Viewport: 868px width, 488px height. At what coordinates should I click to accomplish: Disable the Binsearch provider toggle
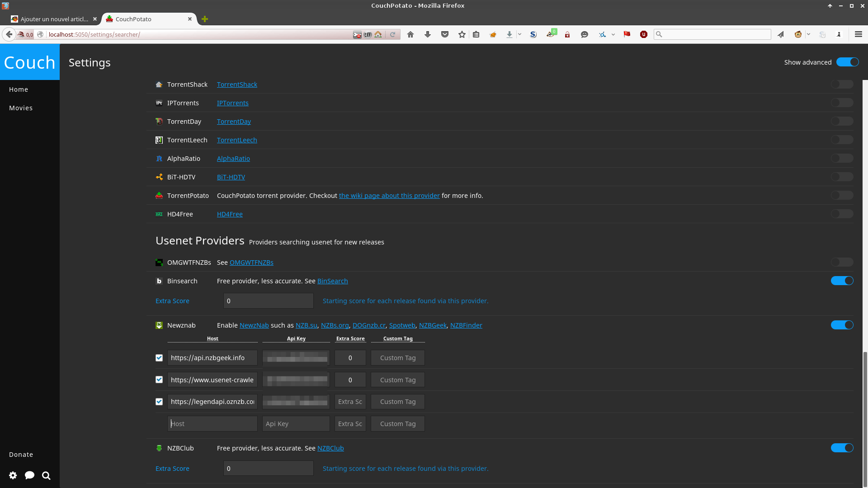[x=842, y=281]
